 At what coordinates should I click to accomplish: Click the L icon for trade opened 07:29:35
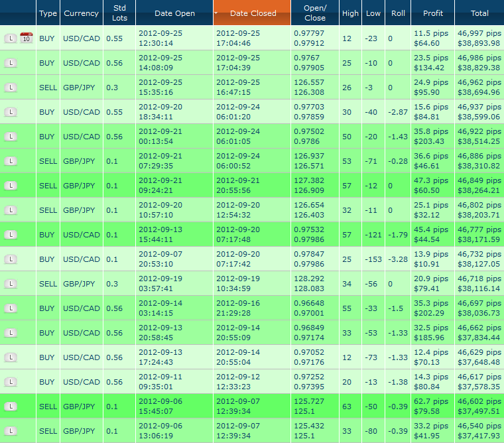[x=11, y=161]
